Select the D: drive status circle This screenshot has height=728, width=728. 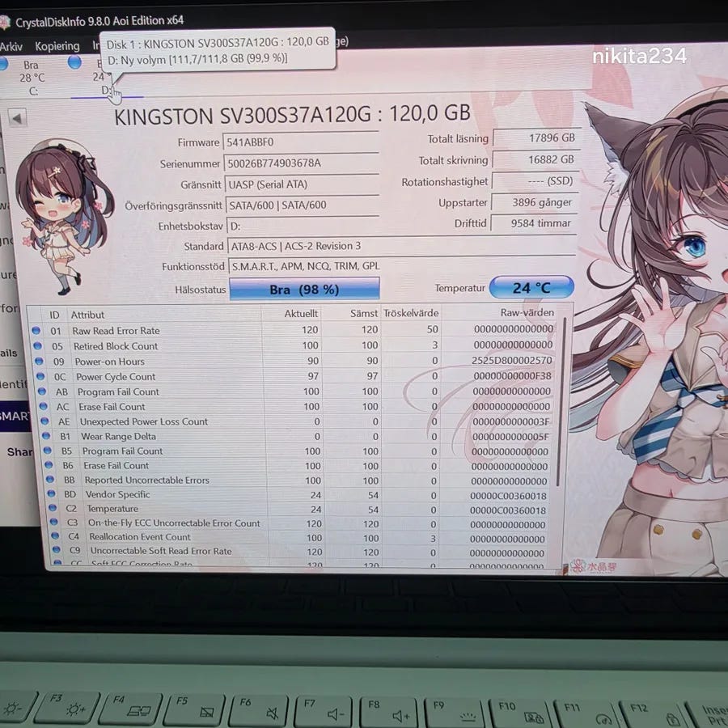point(74,61)
